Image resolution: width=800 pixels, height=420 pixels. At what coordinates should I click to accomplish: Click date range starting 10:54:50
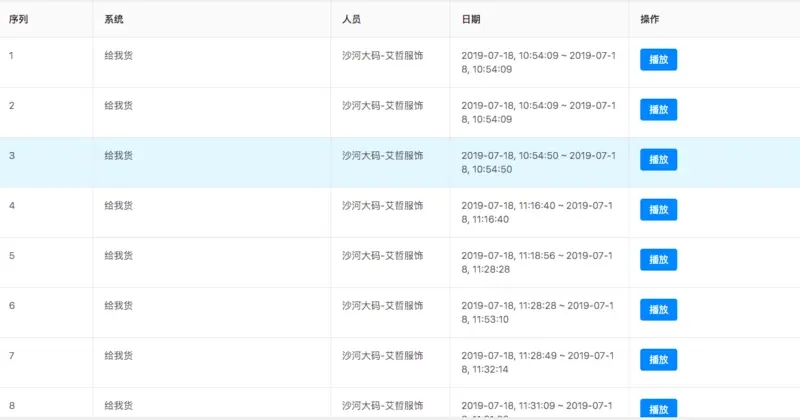pos(538,162)
